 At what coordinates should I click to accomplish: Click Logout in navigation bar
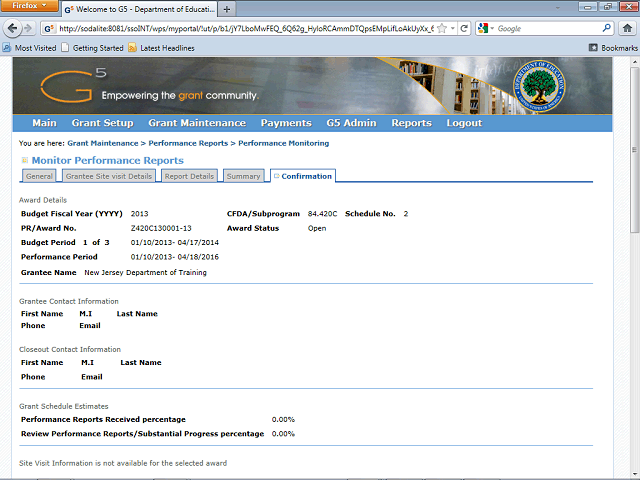(464, 123)
